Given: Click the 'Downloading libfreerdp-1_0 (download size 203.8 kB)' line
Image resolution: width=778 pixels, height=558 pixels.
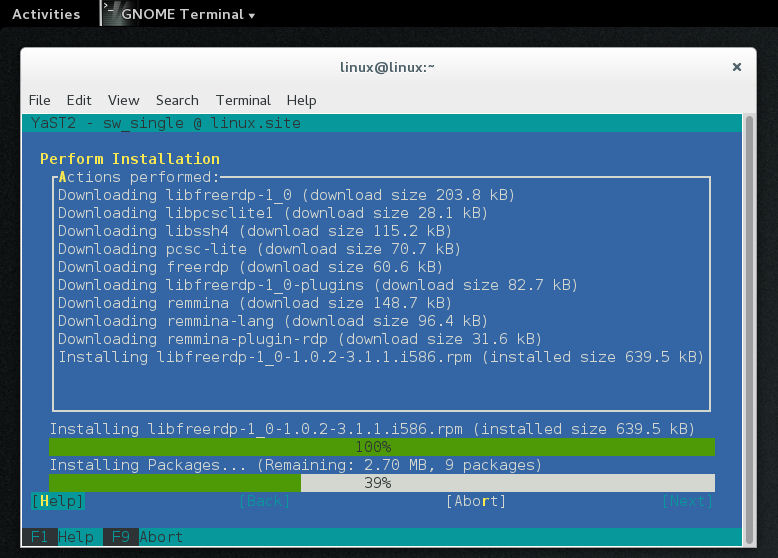Looking at the screenshot, I should (287, 195).
